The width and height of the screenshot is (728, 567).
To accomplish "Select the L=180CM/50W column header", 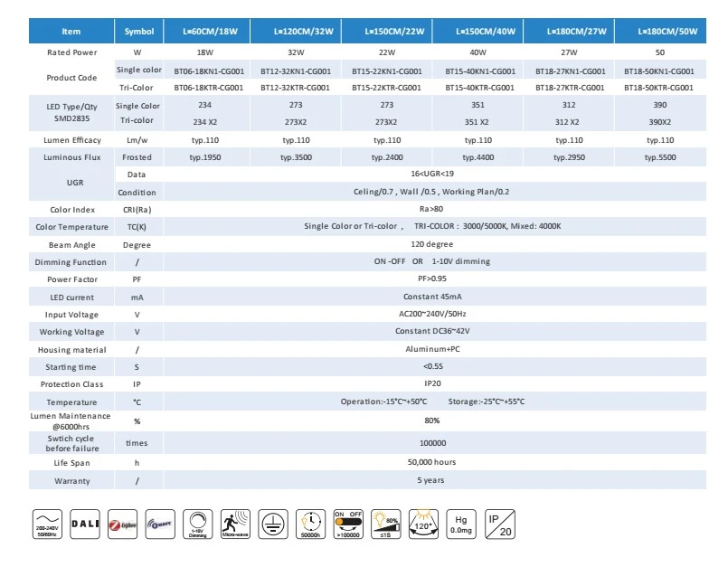I will click(661, 31).
